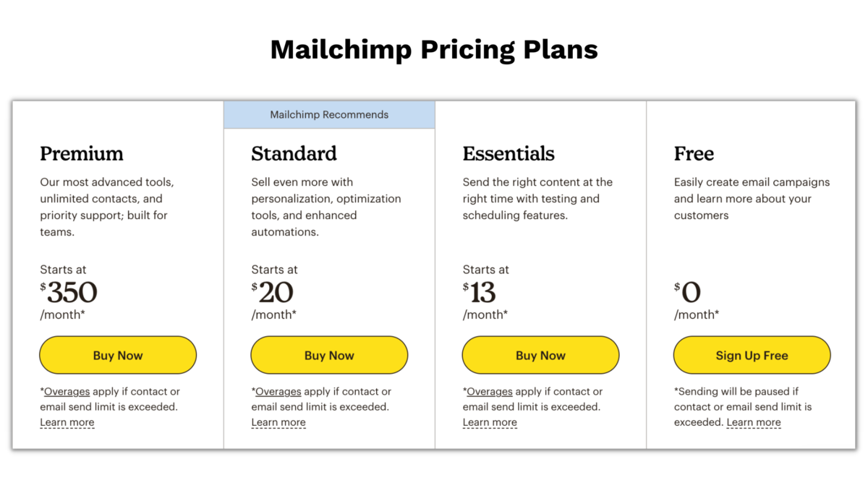
Task: Click Sign Up Free on the Free plan
Action: tap(752, 355)
